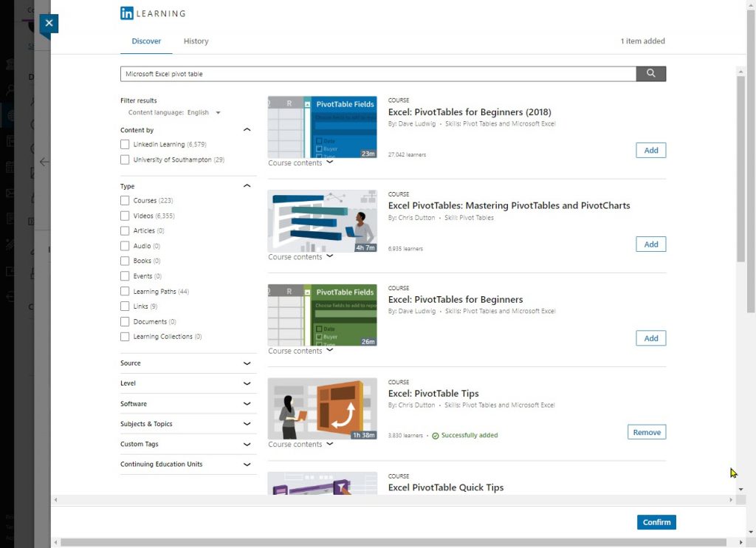Check the LinkedIn Learning content filter
This screenshot has width=756, height=548.
pos(125,144)
